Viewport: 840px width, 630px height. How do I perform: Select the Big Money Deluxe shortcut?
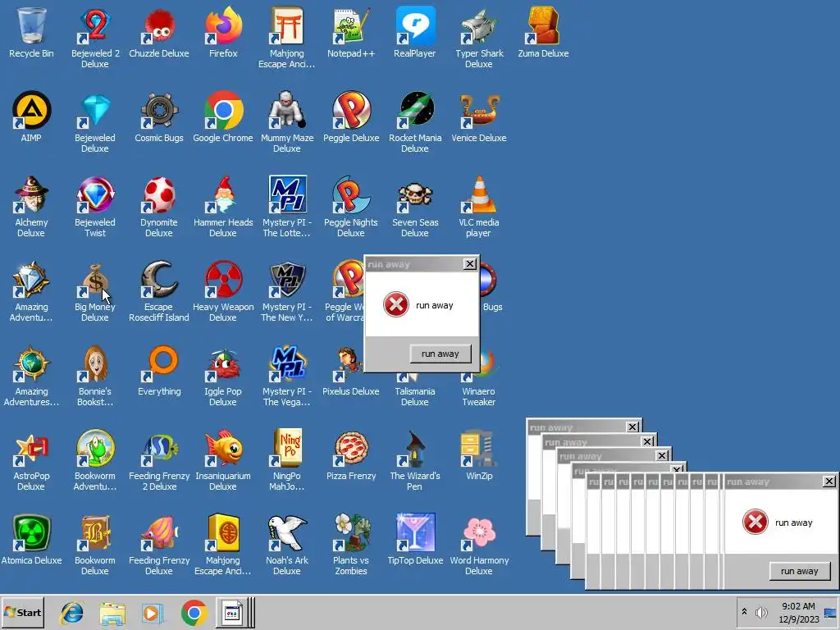[95, 280]
